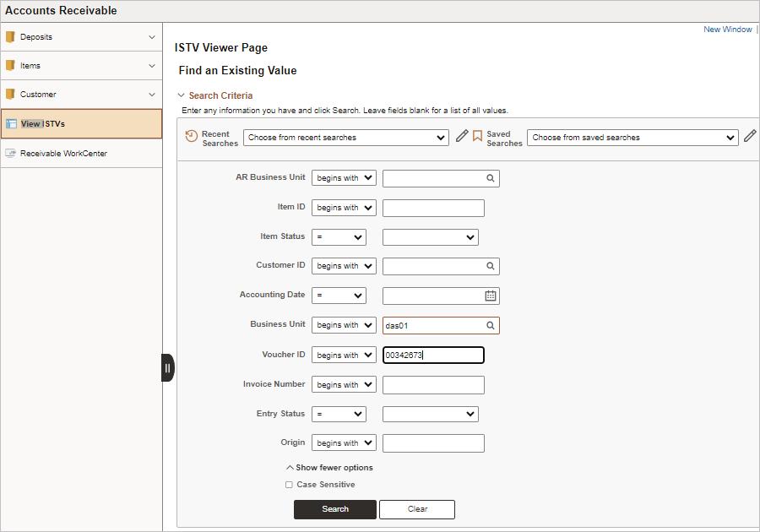
Task: Open the Choose from recent searches dropdown
Action: pos(345,138)
